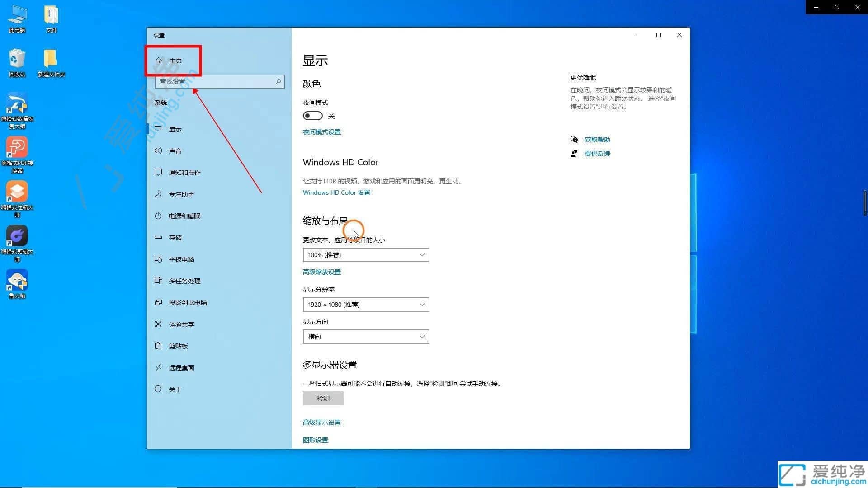Open 平板电脑 settings in sidebar
The height and width of the screenshot is (488, 868).
(182, 259)
